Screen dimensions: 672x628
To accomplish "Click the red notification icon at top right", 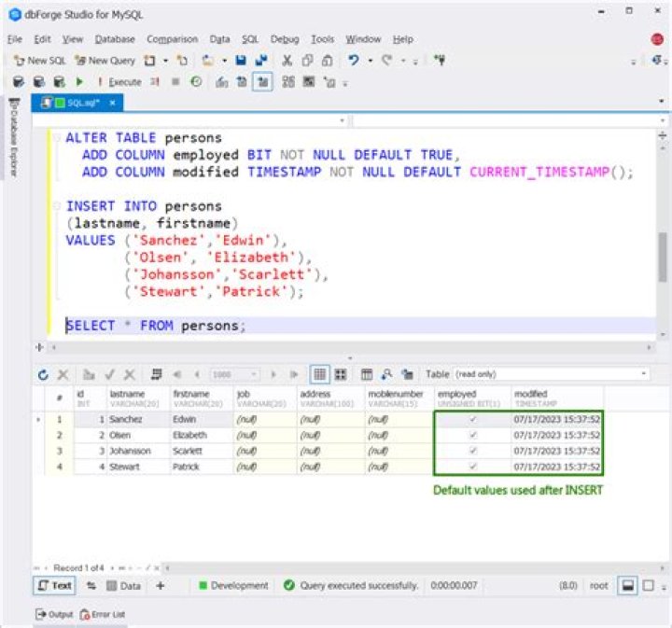I will click(x=657, y=39).
